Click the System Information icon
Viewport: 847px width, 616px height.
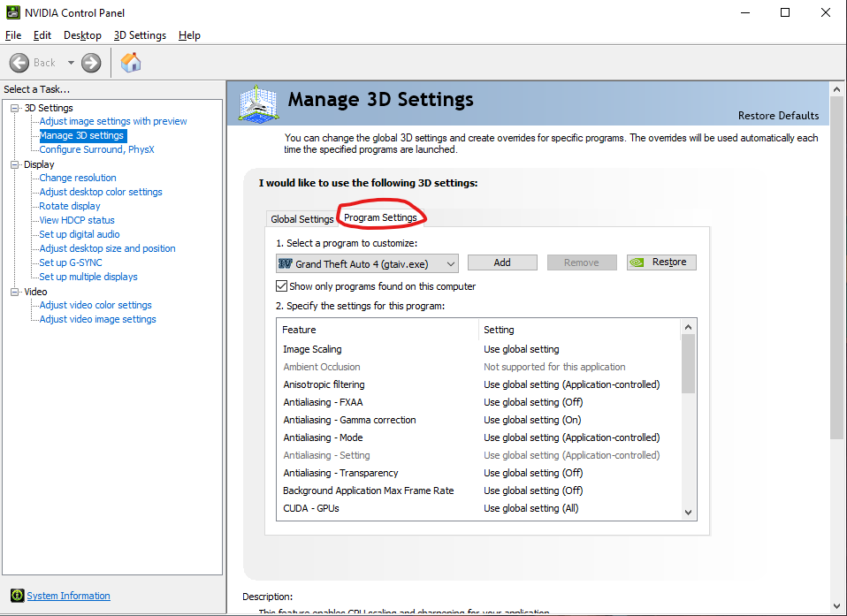18,596
